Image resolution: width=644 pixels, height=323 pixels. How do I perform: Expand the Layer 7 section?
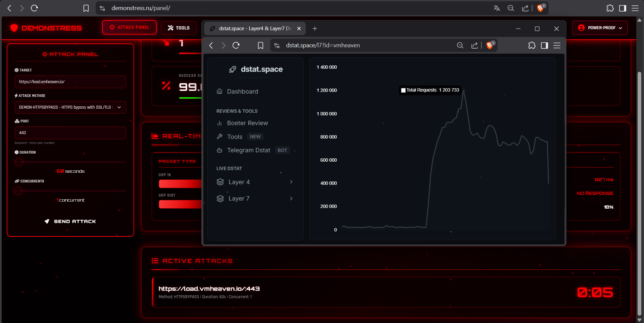pyautogui.click(x=255, y=199)
